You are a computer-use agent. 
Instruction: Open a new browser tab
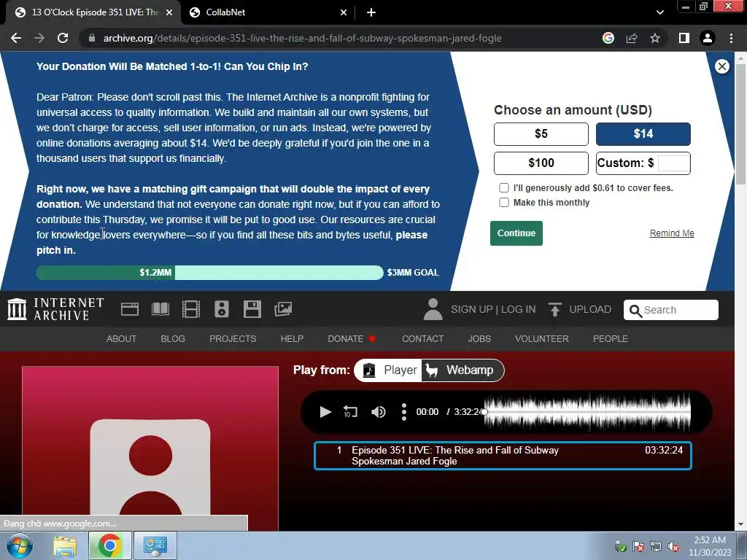(x=371, y=12)
